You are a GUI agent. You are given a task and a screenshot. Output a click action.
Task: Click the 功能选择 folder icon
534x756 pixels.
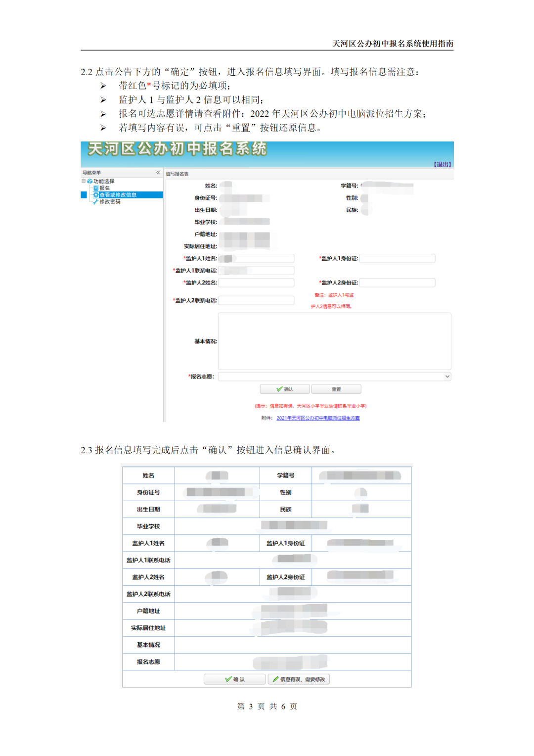(89, 182)
